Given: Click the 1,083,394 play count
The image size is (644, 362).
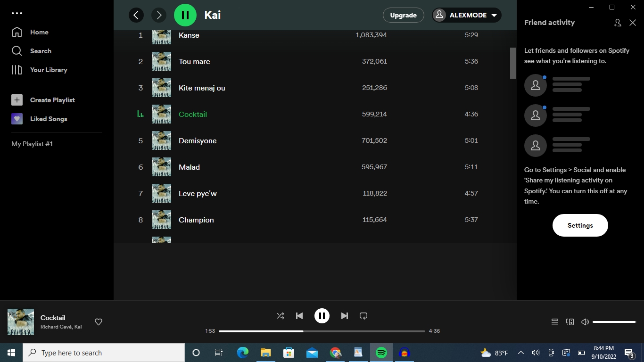Looking at the screenshot, I should click(372, 35).
